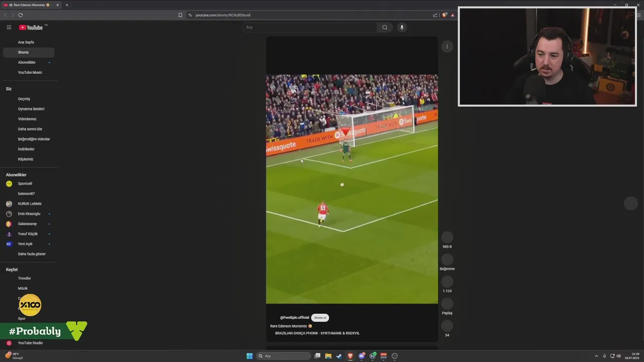
Task: Dislike the Short via Beğenme button
Action: (447, 259)
